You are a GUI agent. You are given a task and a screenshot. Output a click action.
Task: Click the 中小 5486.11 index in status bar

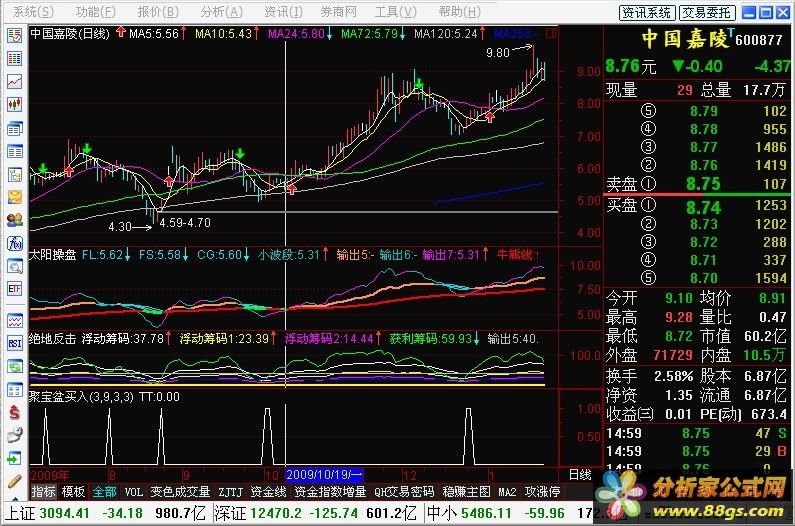click(469, 513)
